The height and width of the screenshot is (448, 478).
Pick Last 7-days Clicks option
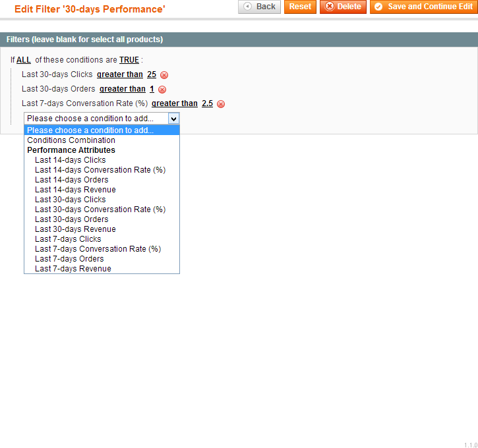click(x=102, y=239)
